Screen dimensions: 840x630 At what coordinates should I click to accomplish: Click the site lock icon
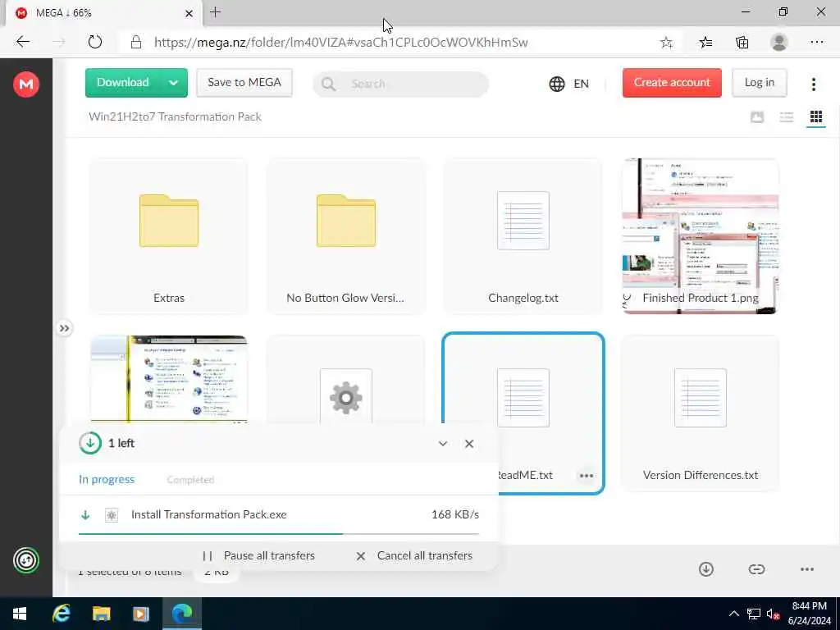136,42
